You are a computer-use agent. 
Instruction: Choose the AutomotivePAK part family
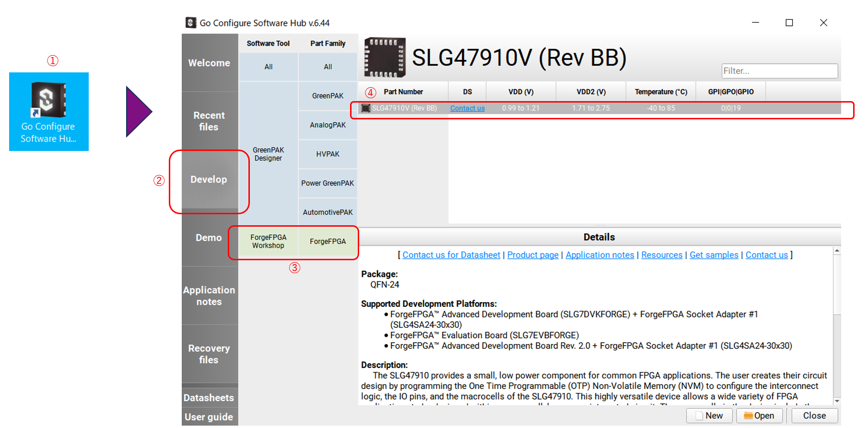click(328, 212)
